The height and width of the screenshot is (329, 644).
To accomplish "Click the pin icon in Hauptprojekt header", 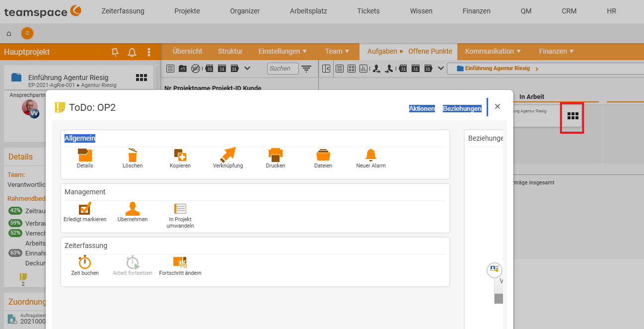I will [115, 52].
